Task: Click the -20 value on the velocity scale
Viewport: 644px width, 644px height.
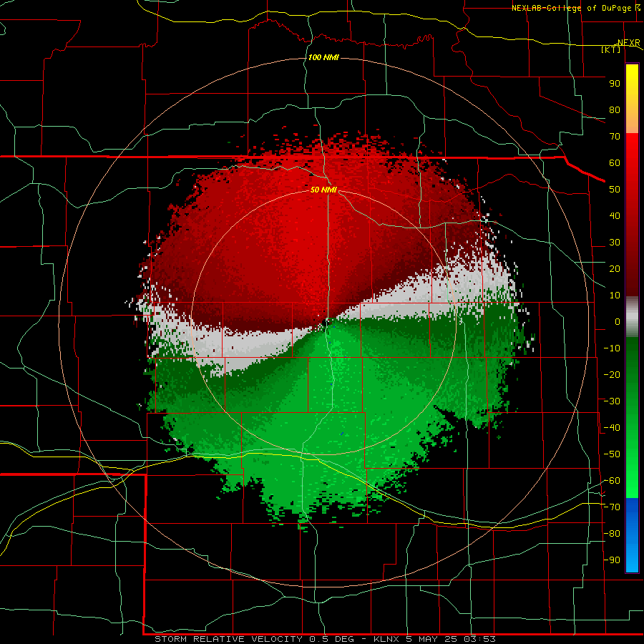Action: click(x=612, y=375)
